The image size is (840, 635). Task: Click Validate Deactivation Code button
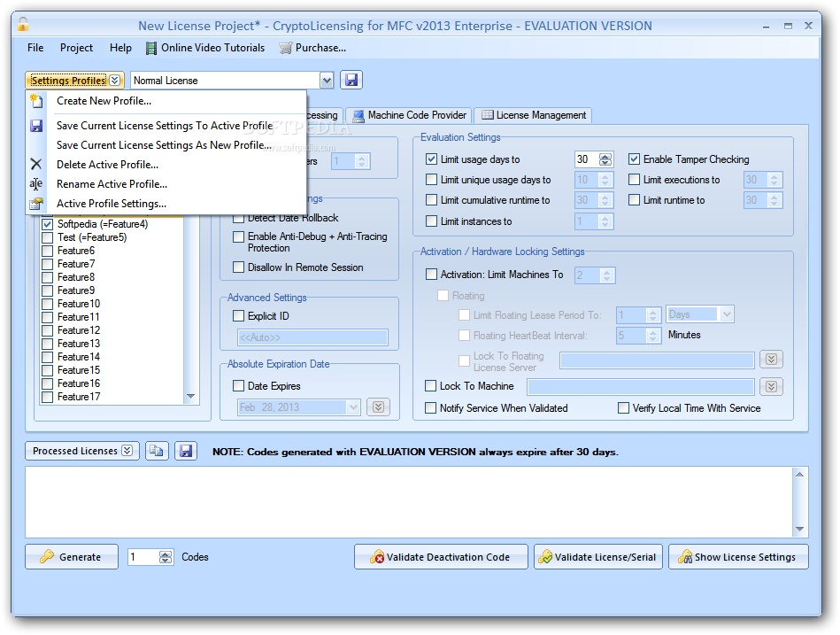(440, 557)
